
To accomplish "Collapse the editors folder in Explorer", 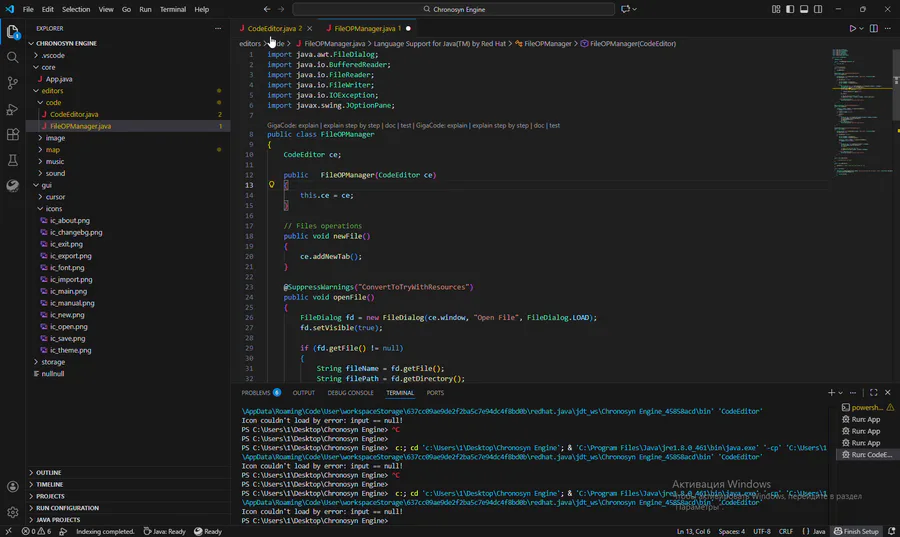I will tap(52, 91).
